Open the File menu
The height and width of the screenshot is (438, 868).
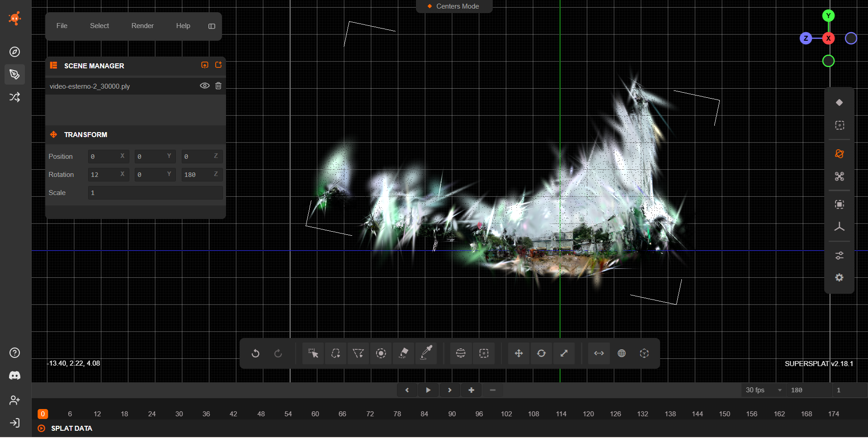[62, 26]
